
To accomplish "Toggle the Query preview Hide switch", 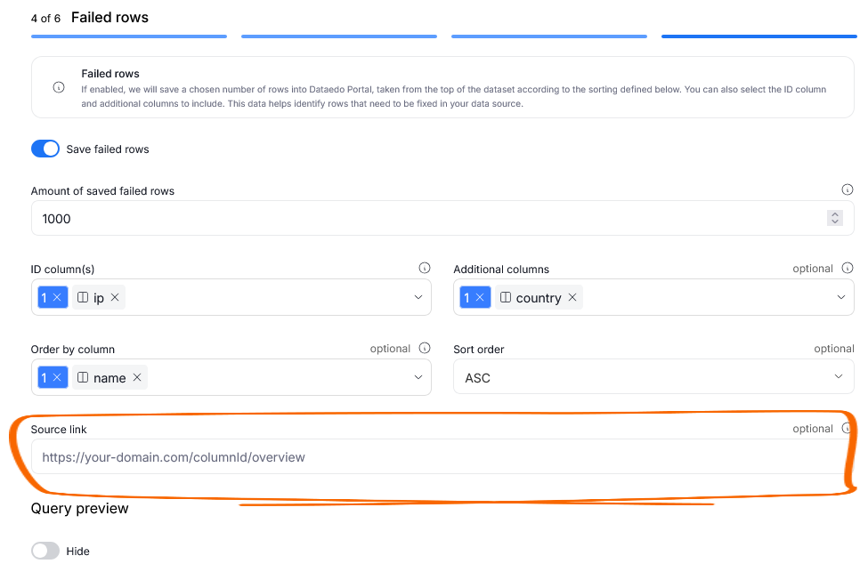I will tap(45, 551).
